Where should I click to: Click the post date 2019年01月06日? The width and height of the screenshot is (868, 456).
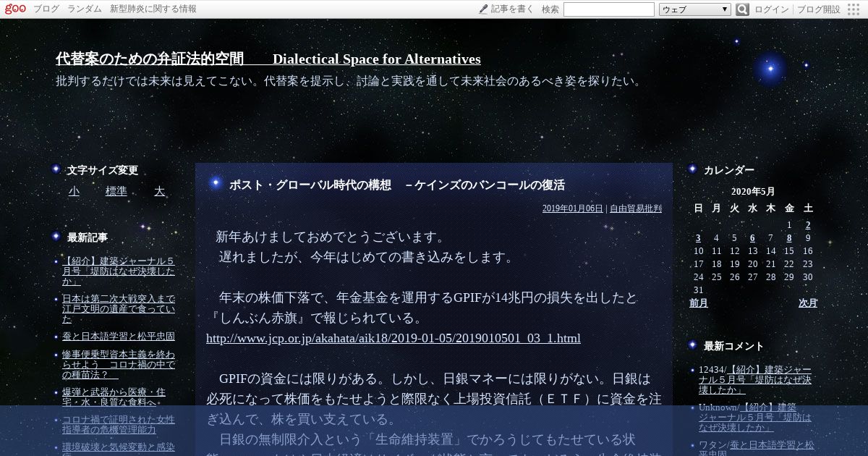(572, 208)
